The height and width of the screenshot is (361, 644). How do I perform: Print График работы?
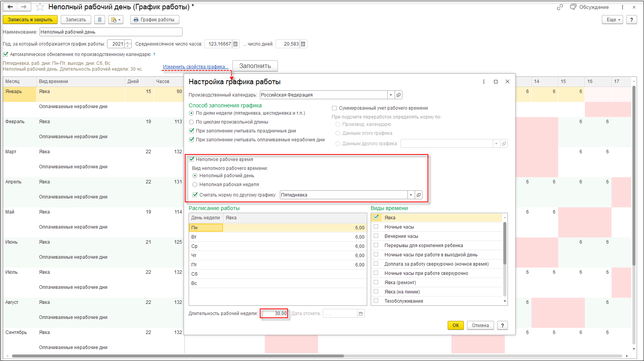coord(155,20)
